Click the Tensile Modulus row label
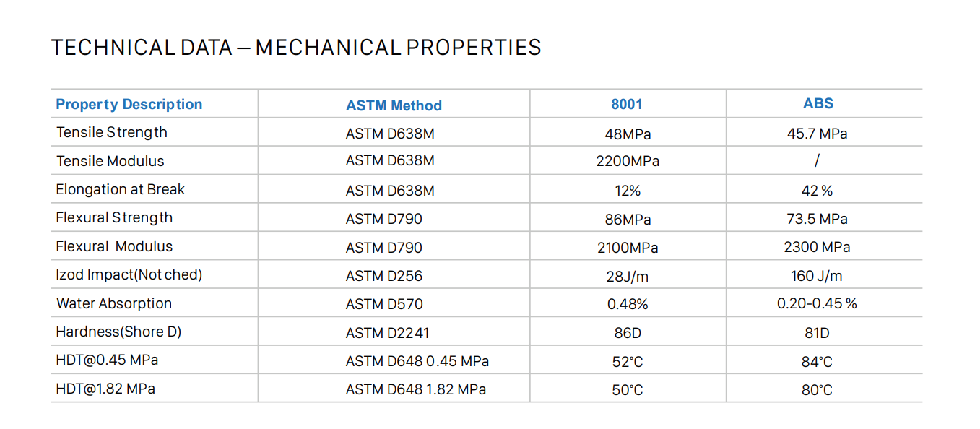The image size is (980, 429). (x=110, y=161)
